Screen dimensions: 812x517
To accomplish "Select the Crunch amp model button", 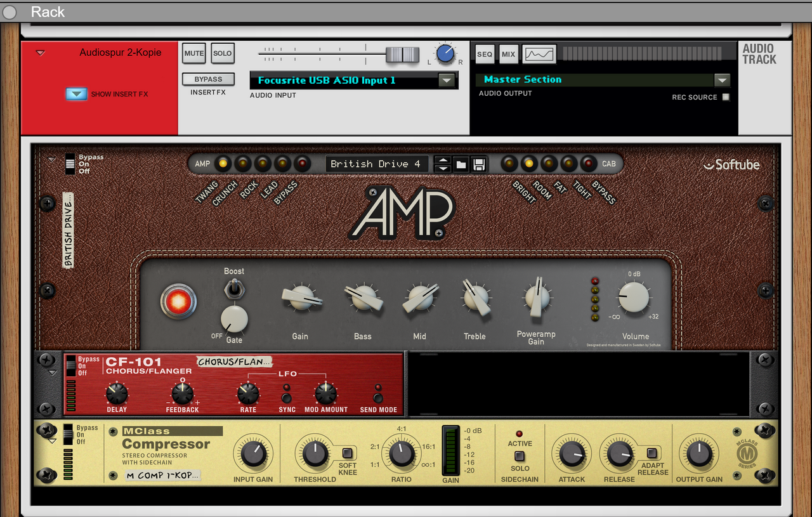I will 242,164.
